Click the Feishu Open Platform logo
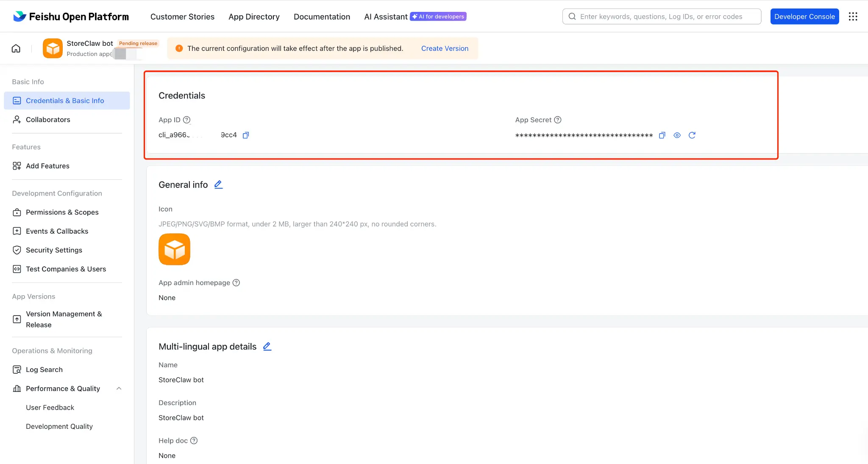 [71, 17]
